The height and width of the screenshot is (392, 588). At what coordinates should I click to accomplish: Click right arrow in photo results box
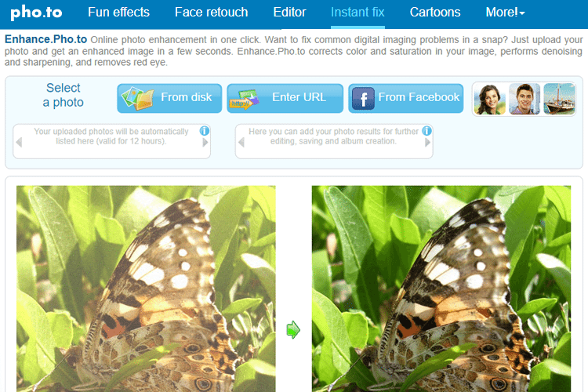(427, 143)
